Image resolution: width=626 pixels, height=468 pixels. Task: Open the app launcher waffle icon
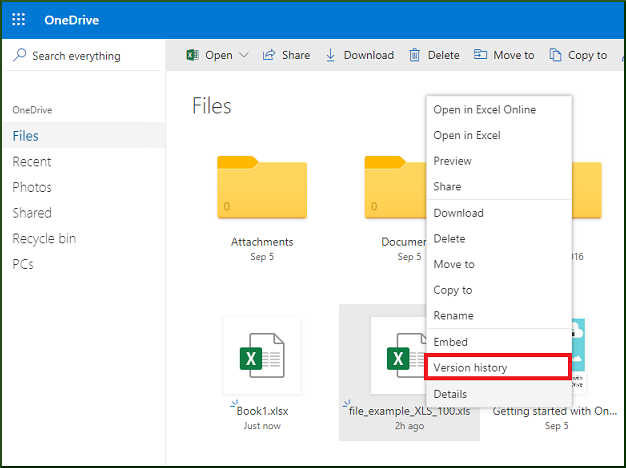coord(18,19)
